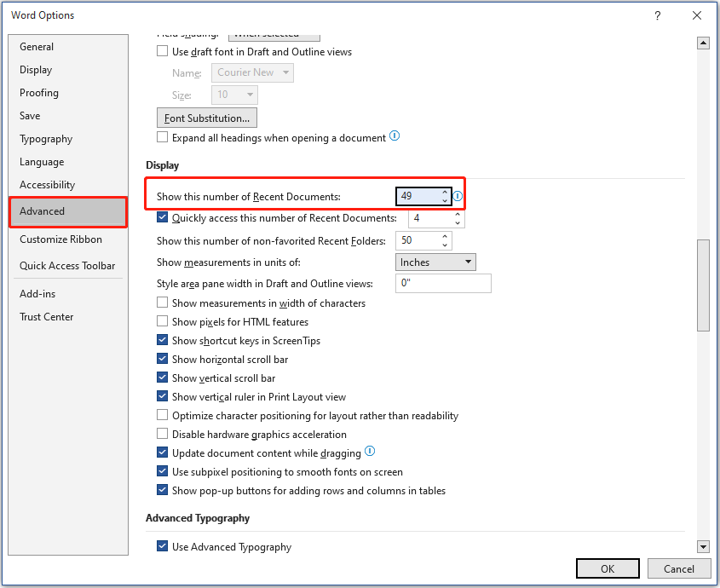Screen dimensions: 720x588
Task: Decrease non-favorited Recent Folders count
Action: pos(445,245)
